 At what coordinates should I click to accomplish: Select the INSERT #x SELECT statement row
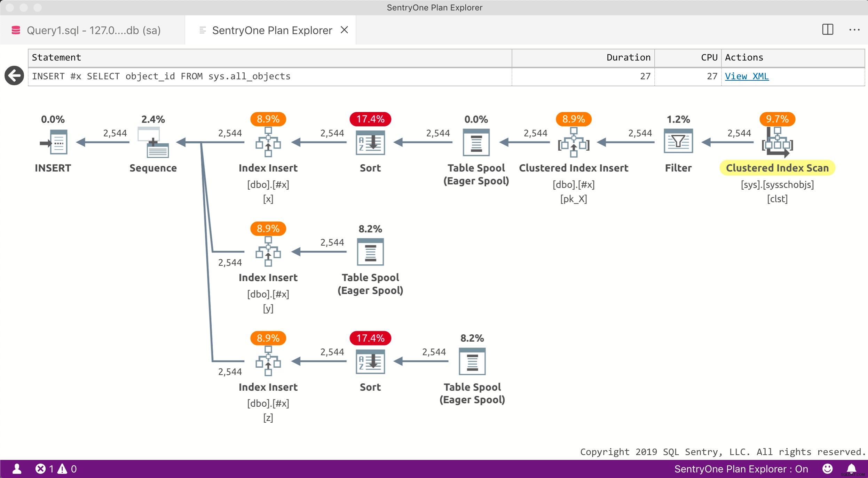point(447,77)
